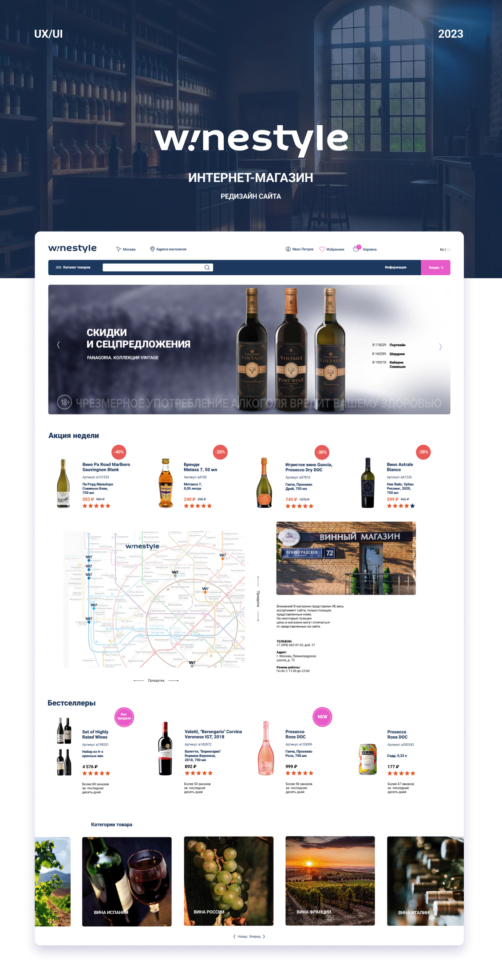Click the Избранное heart icon
Viewport: 502px width, 980px height.
(322, 249)
